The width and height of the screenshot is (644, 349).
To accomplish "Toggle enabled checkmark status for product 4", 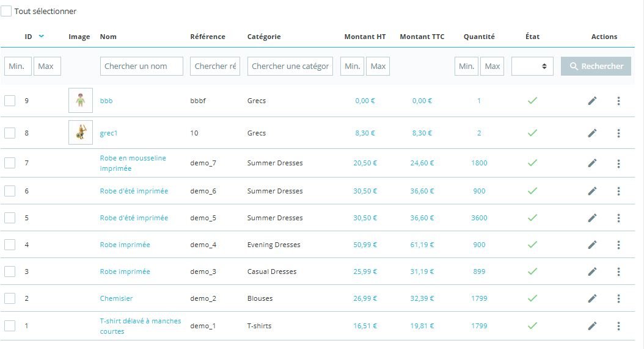I will click(x=532, y=245).
